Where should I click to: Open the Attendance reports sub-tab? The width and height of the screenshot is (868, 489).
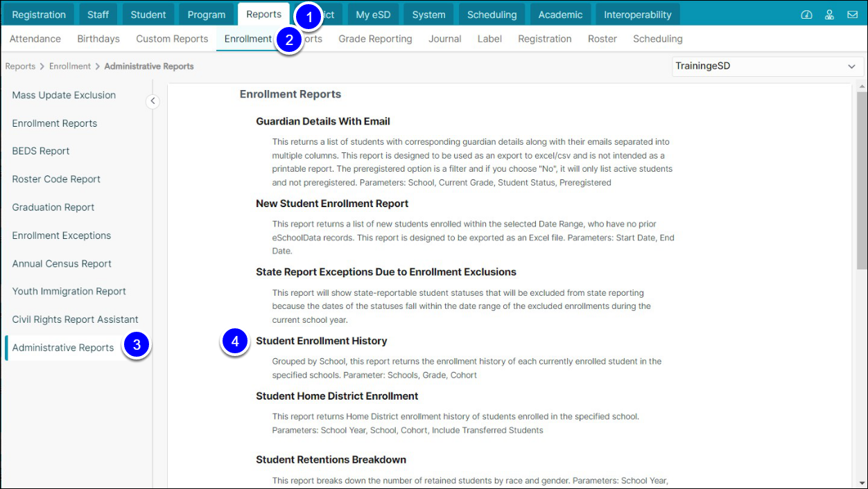point(35,39)
